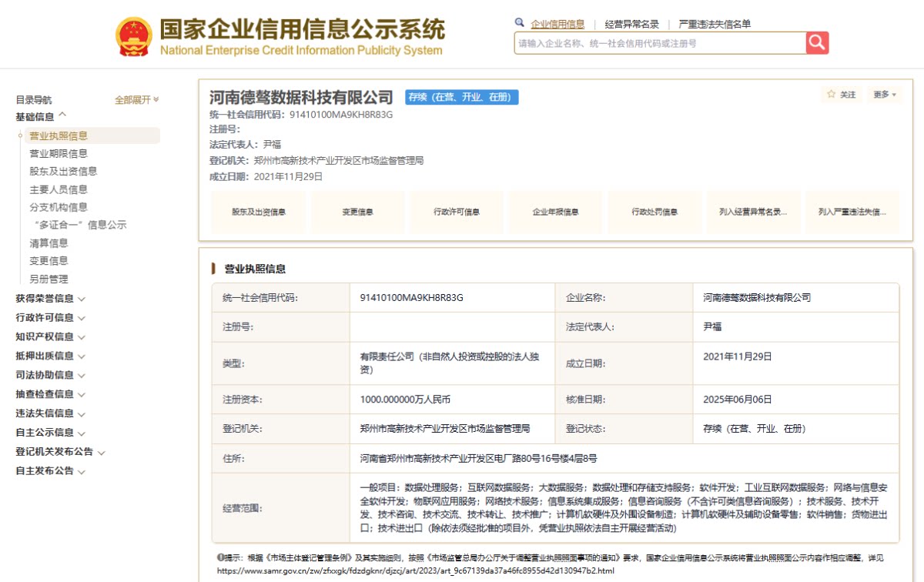
Task: Expand 行政许可信息 in sidebar
Action: click(x=50, y=318)
